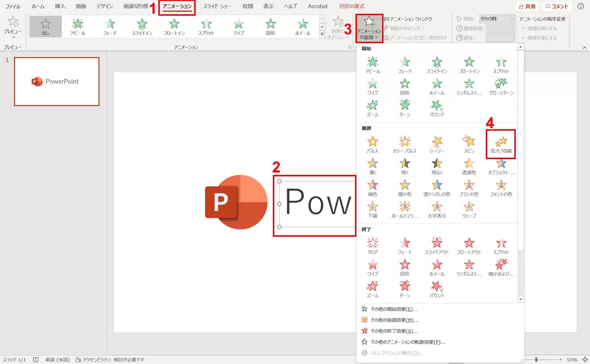The height and width of the screenshot is (364, 590).
Task: Pick フェード in the 終了 section
Action: (x=405, y=246)
